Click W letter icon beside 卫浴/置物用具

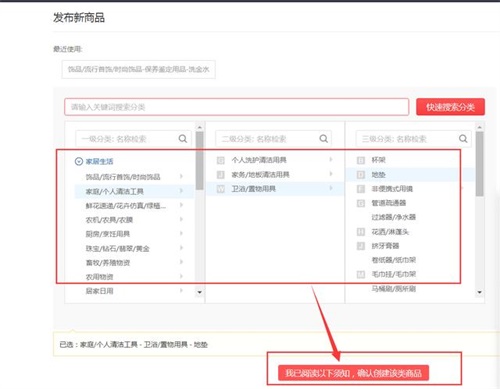(221, 189)
